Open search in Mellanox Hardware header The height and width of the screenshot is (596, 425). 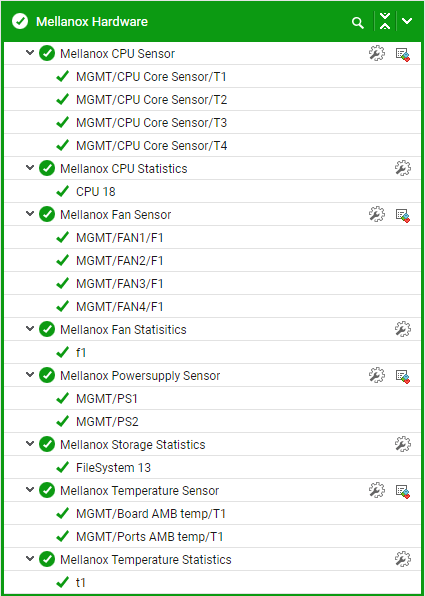click(x=357, y=22)
